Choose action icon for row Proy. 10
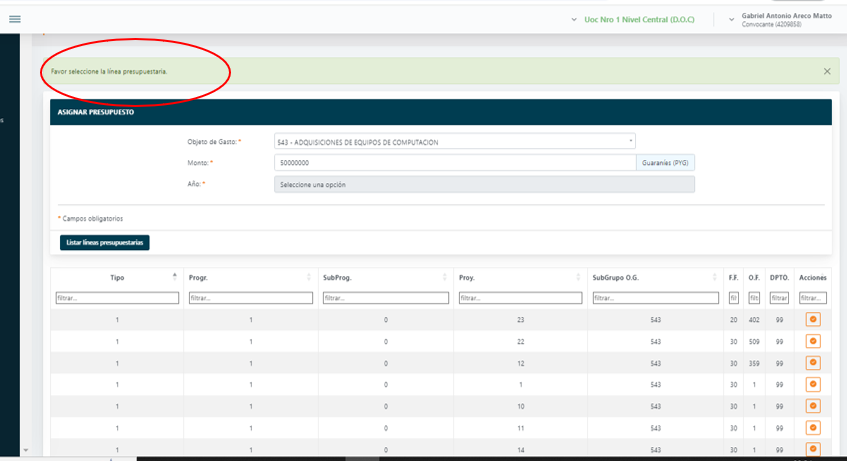 pyautogui.click(x=813, y=406)
